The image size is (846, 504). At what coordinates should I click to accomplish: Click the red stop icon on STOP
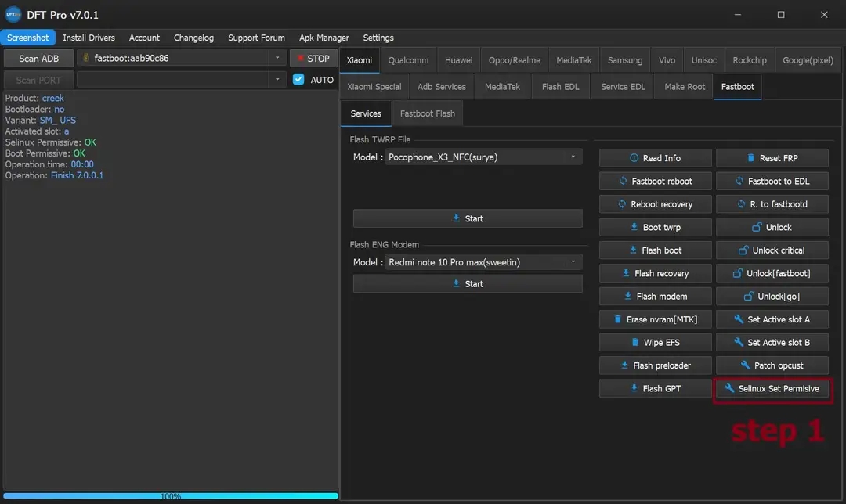pos(301,58)
